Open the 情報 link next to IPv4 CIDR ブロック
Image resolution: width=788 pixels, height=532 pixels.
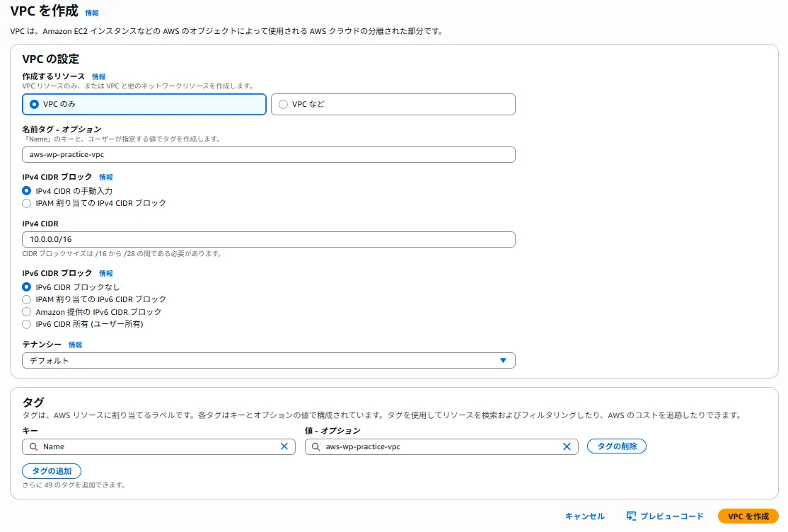(105, 178)
